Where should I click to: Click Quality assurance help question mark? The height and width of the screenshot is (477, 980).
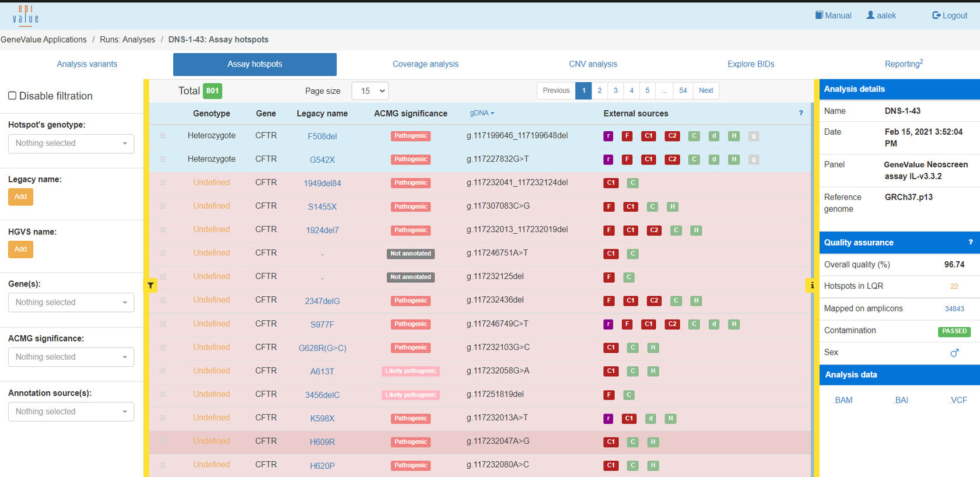click(x=970, y=242)
